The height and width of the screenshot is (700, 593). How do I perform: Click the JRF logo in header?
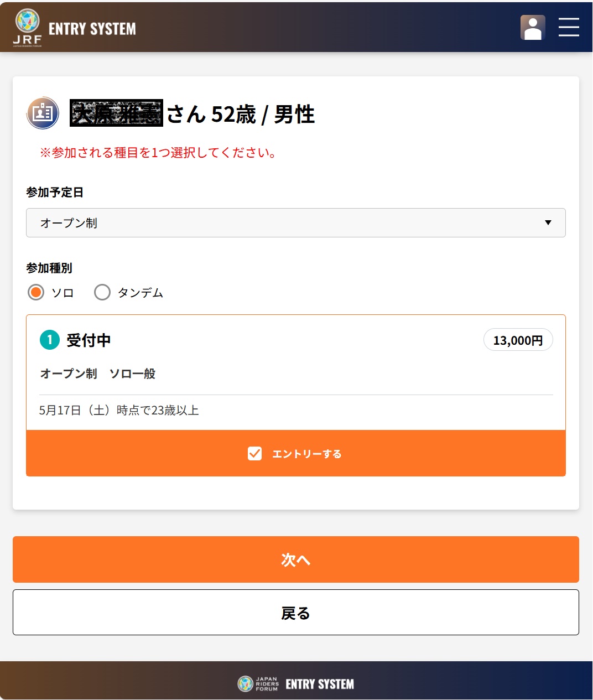pyautogui.click(x=27, y=28)
